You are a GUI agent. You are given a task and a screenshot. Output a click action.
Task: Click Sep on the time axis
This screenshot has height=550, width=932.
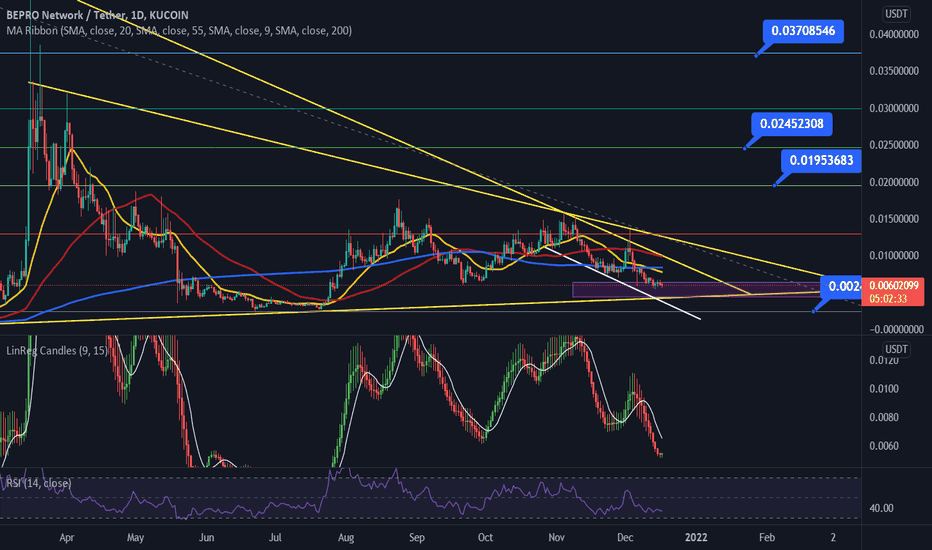[x=417, y=538]
